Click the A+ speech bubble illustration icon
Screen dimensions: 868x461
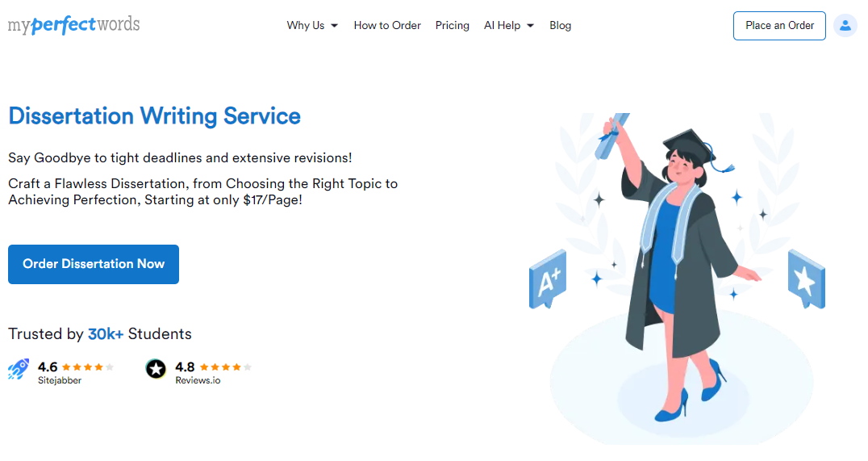(548, 279)
